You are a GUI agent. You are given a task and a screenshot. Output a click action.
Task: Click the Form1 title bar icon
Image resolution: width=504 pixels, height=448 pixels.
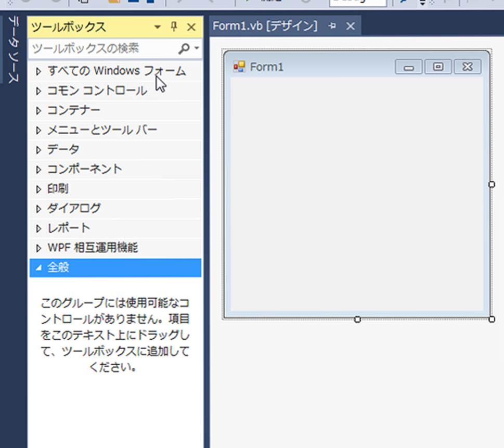coord(239,67)
